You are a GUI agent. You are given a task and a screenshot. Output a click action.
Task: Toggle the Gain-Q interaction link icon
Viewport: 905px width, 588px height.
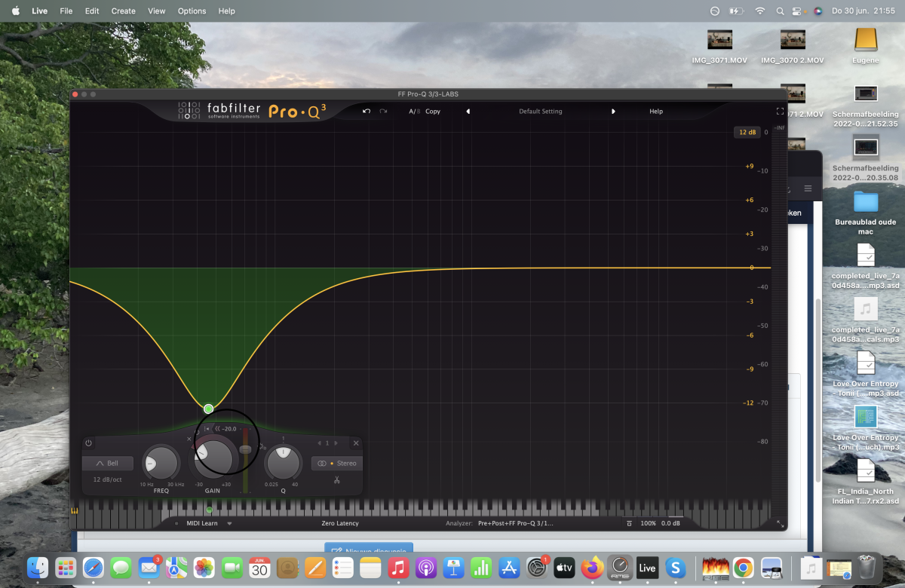[262, 446]
